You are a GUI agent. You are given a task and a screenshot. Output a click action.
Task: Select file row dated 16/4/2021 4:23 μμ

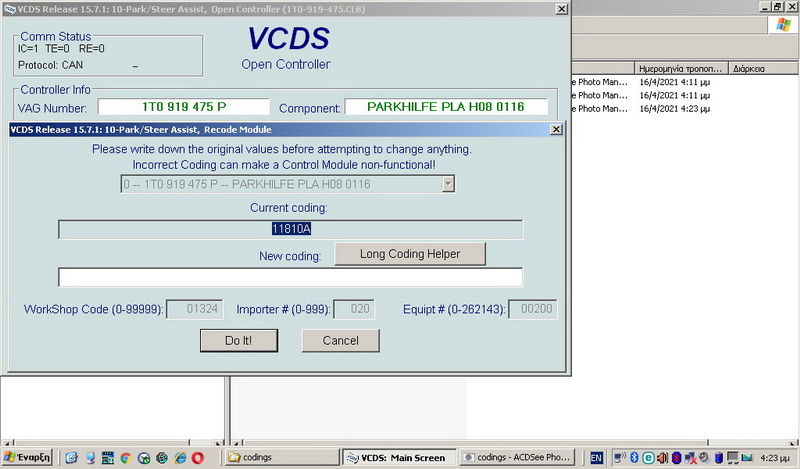click(685, 109)
